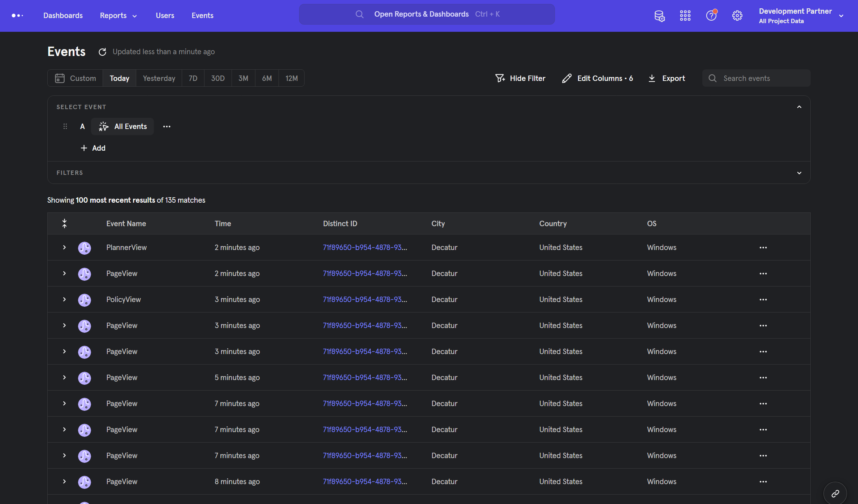Image resolution: width=858 pixels, height=504 pixels.
Task: Open row options for the 5 minutes ago PageView
Action: click(763, 378)
